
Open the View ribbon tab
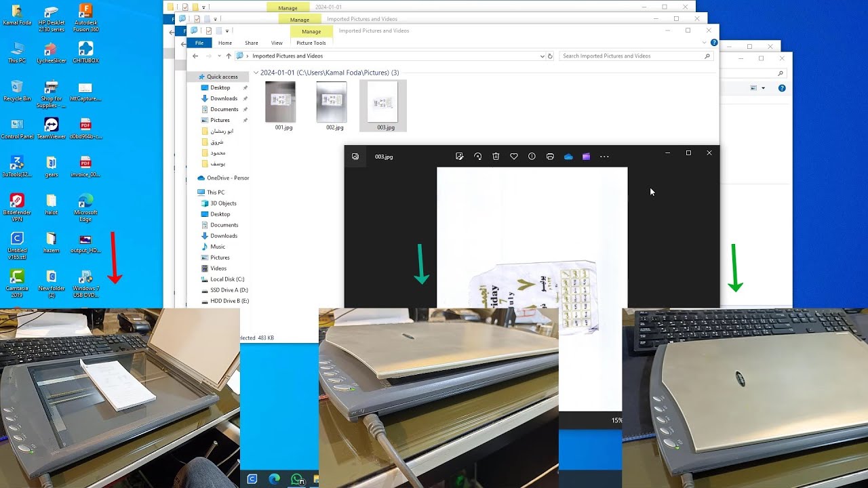(x=277, y=43)
